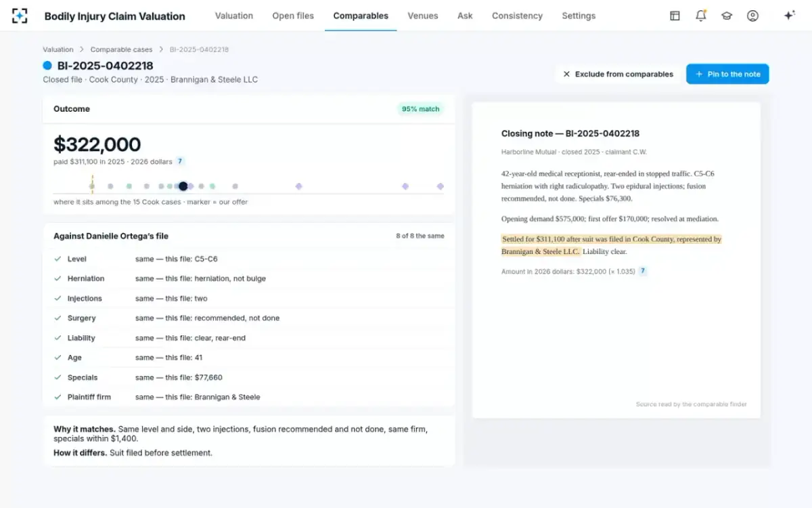
Task: Open Comparable cases breadcrumb link
Action: point(122,49)
